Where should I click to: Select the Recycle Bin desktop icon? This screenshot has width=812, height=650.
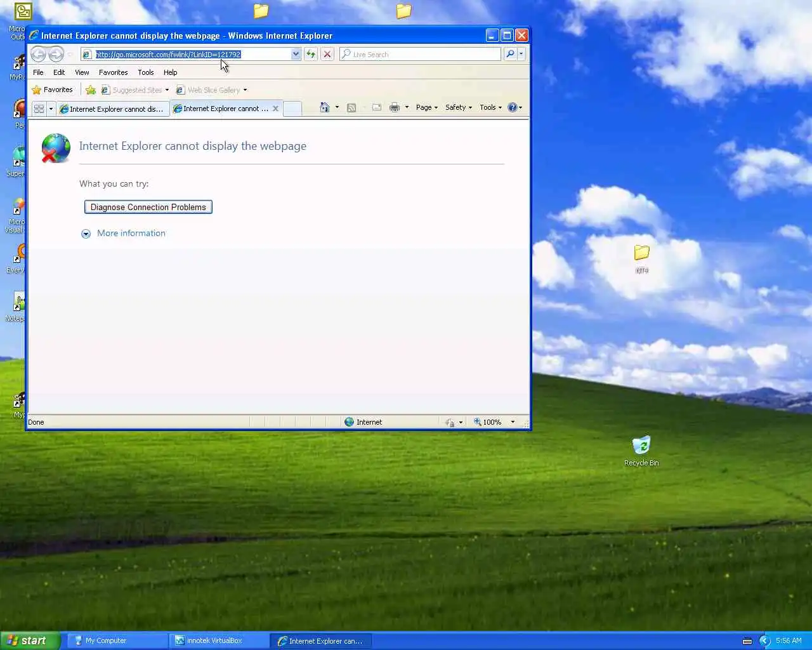click(641, 451)
